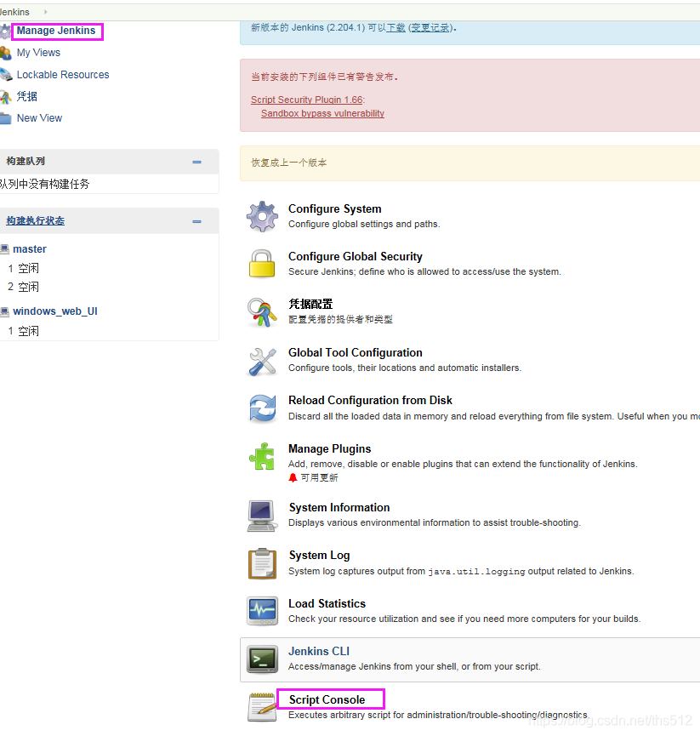This screenshot has width=700, height=736.
Task: Click windows_web_UI executor 1 空闲 row
Action: click(24, 331)
